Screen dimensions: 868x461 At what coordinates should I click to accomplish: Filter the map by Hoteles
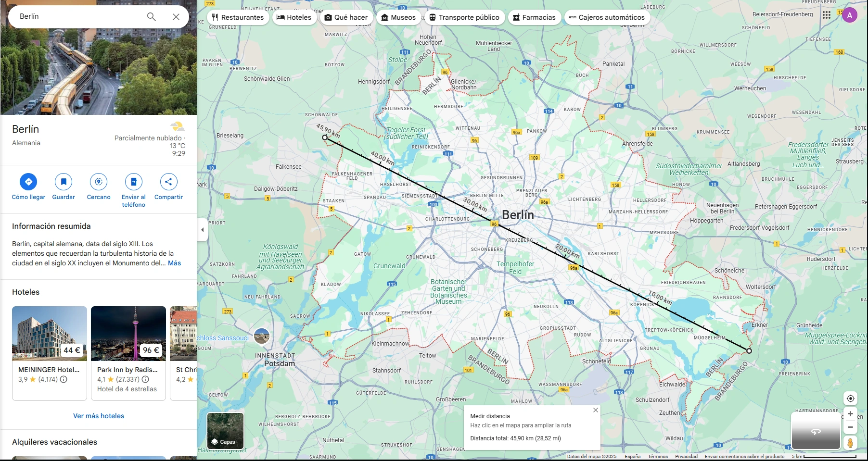click(x=294, y=17)
